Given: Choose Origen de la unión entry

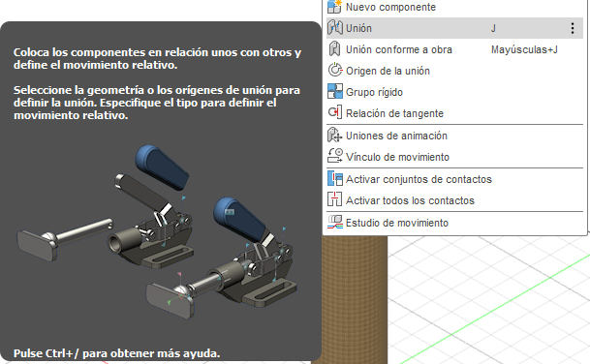Looking at the screenshot, I should (x=454, y=71).
